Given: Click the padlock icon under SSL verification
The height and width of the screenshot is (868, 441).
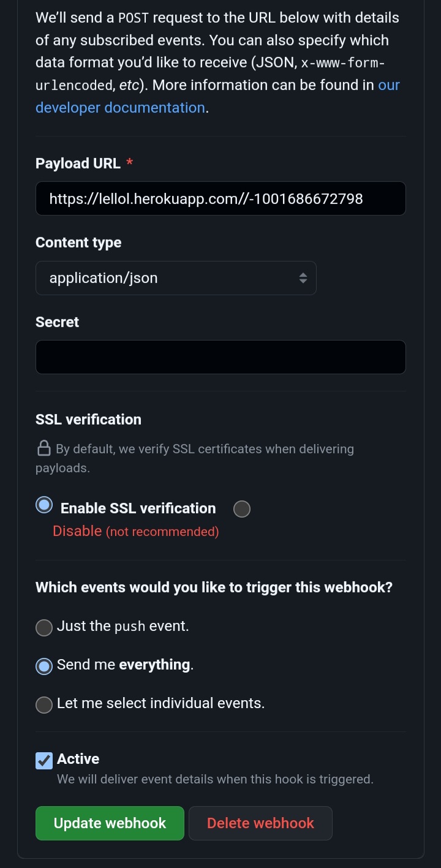Looking at the screenshot, I should point(44,448).
